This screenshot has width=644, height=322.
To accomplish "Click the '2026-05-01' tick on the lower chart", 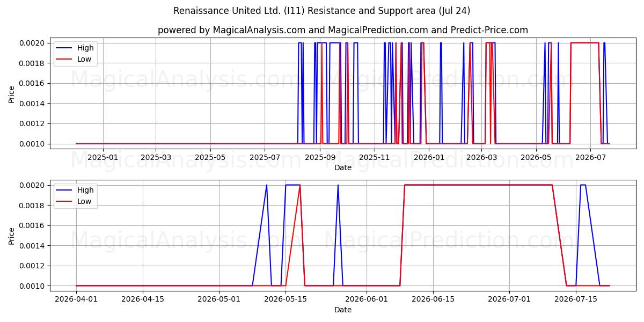I will tap(219, 299).
